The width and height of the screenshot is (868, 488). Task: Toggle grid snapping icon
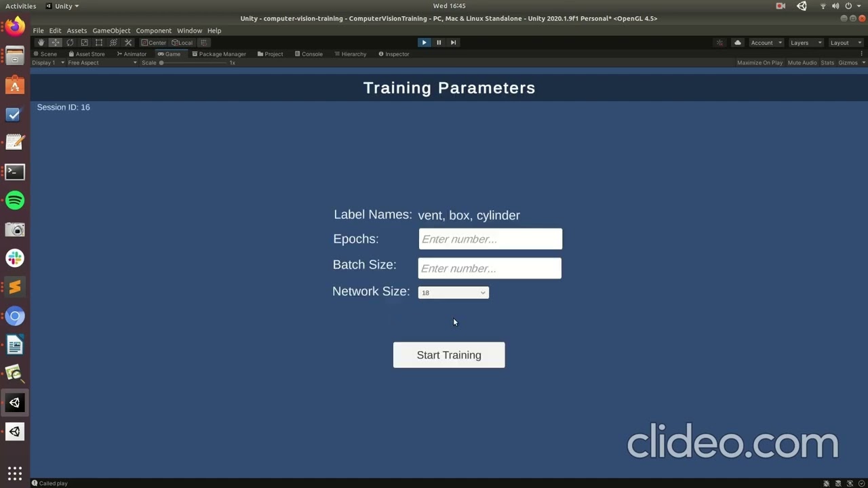[203, 43]
